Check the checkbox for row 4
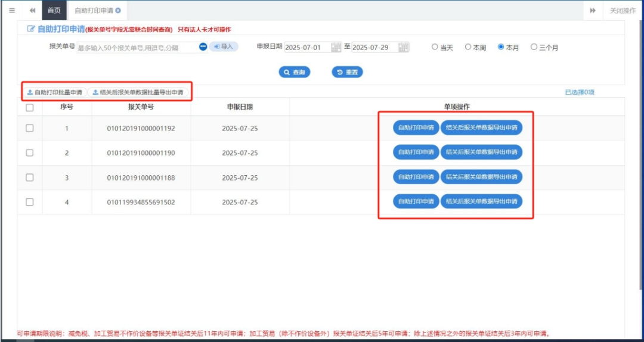 pos(30,202)
